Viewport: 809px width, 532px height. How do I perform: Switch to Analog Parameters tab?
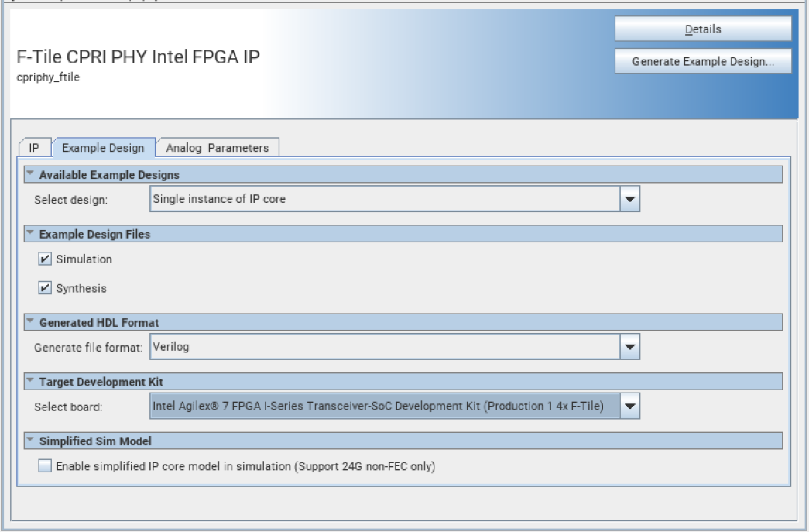217,148
